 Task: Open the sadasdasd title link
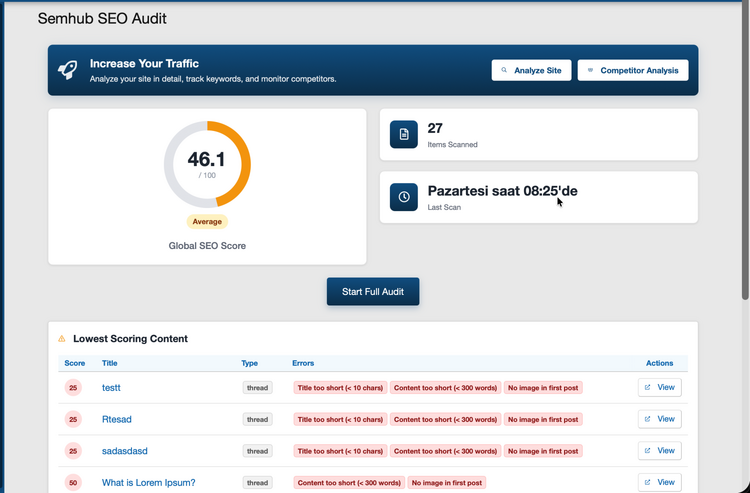(125, 451)
